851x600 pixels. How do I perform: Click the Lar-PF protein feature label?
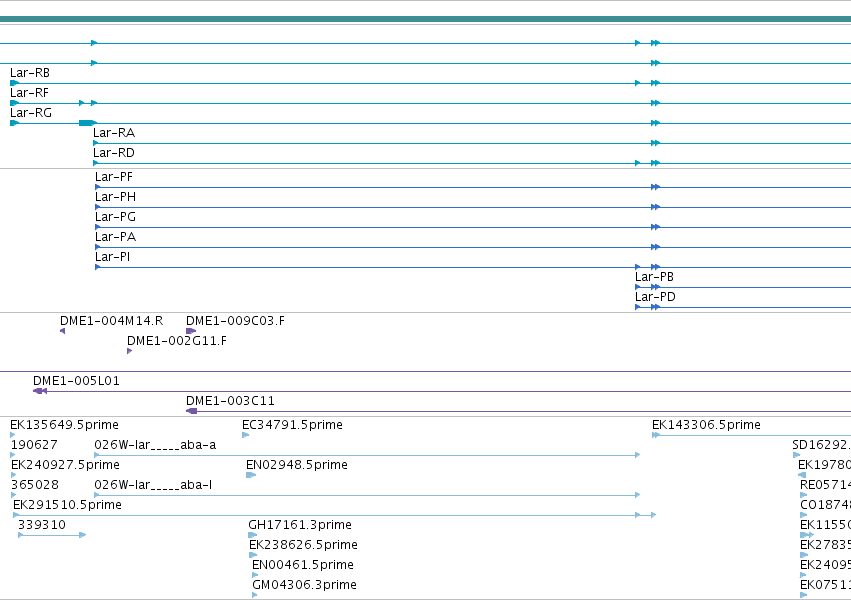(114, 177)
